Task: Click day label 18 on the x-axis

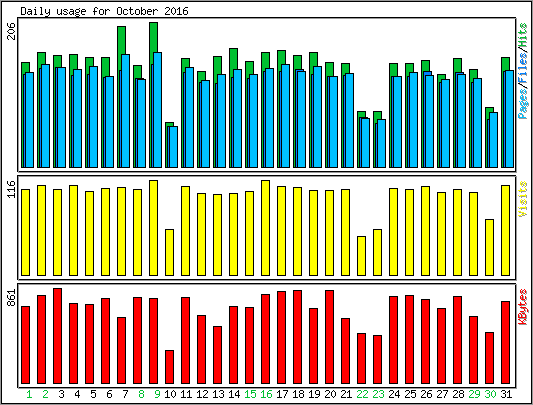Action: (x=298, y=394)
